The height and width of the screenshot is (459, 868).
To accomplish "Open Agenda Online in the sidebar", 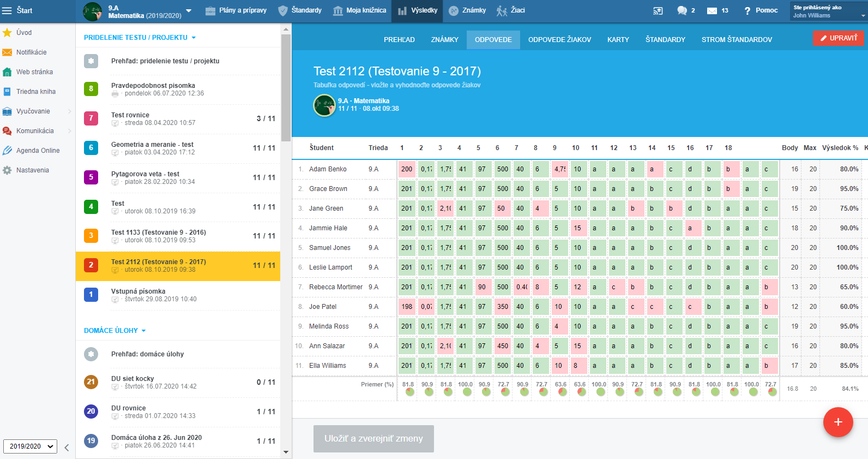I will (38, 151).
